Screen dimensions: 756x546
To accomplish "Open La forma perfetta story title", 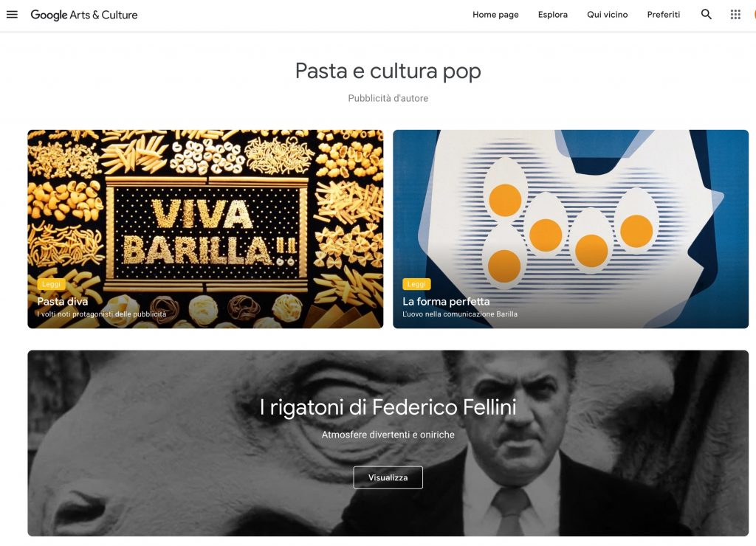I will (446, 301).
